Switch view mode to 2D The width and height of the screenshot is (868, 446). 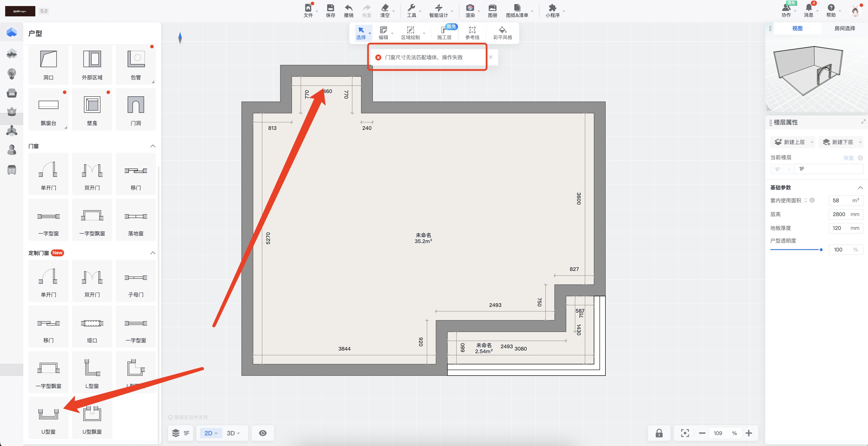[x=210, y=433]
